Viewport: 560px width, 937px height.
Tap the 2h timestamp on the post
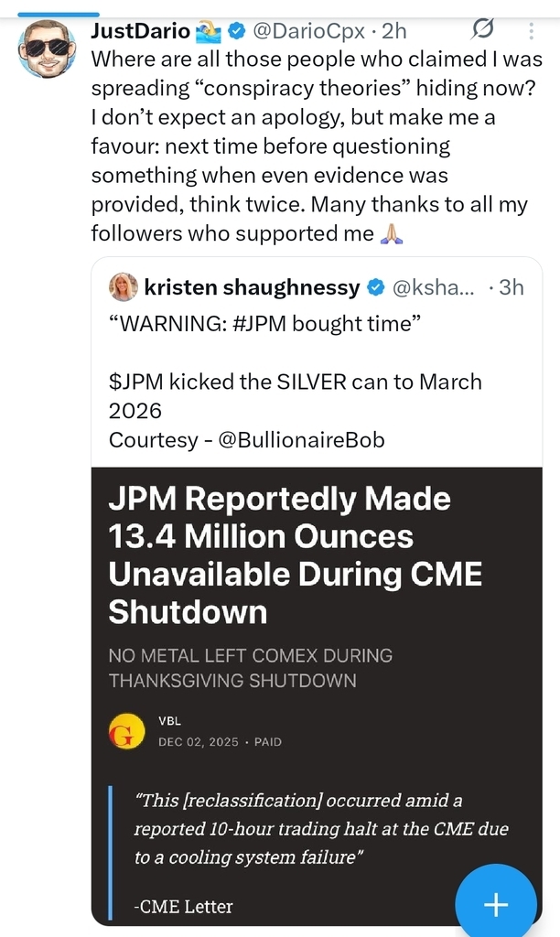pyautogui.click(x=394, y=31)
